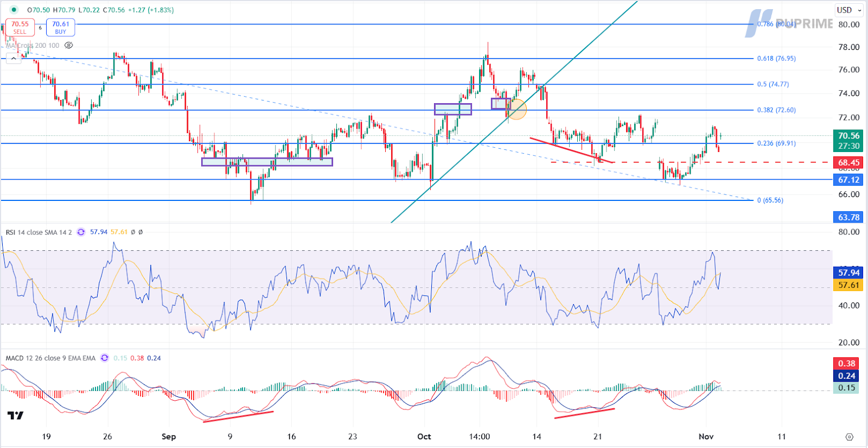Viewport: 868px width, 448px height.
Task: Click the 0.382 (72.60) Fibonacci label
Action: pyautogui.click(x=776, y=110)
